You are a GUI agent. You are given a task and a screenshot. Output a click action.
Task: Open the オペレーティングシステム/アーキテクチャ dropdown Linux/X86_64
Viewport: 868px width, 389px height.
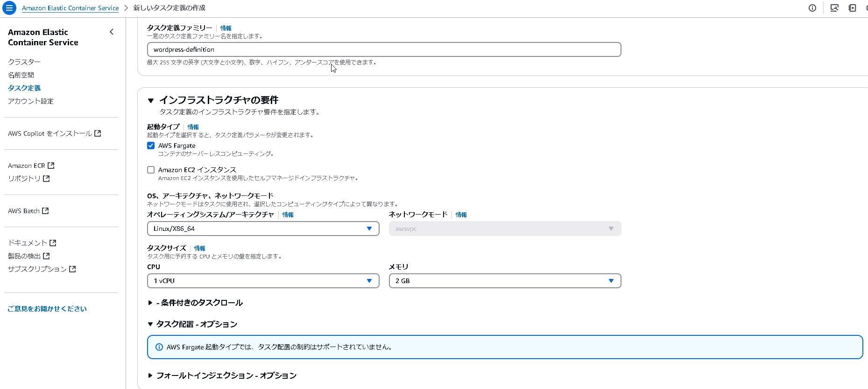pyautogui.click(x=263, y=229)
